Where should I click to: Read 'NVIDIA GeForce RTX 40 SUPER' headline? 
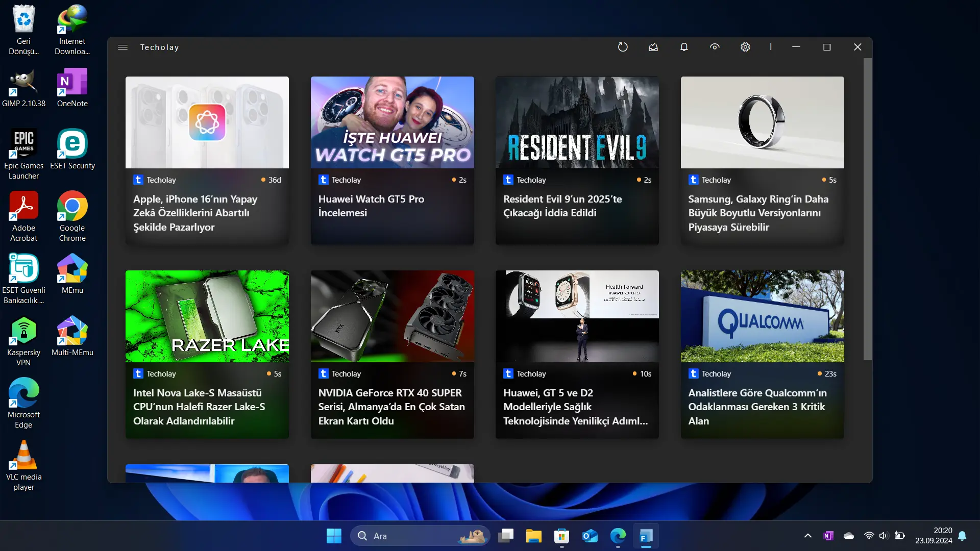coord(391,407)
